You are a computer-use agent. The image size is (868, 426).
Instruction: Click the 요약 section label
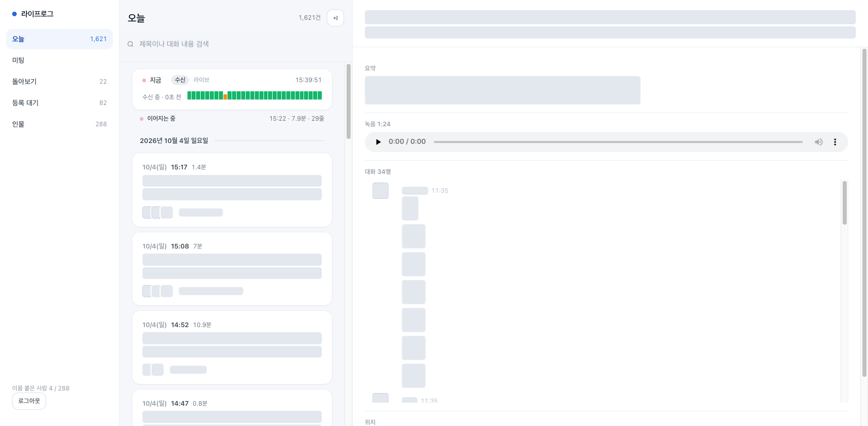[x=370, y=68]
